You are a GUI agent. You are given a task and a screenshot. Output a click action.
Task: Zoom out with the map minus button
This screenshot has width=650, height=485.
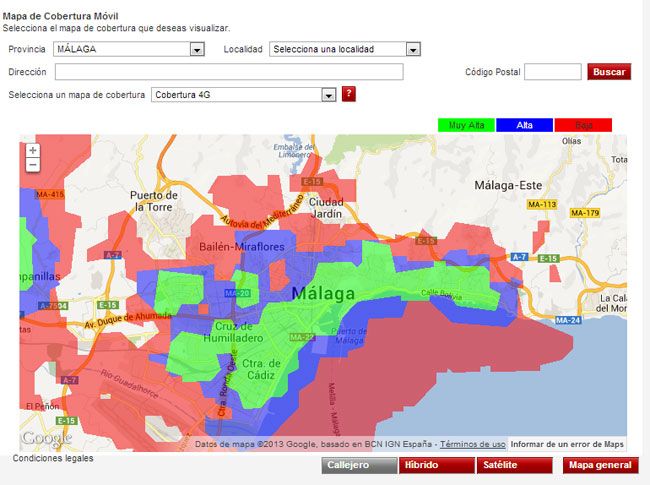(x=33, y=165)
